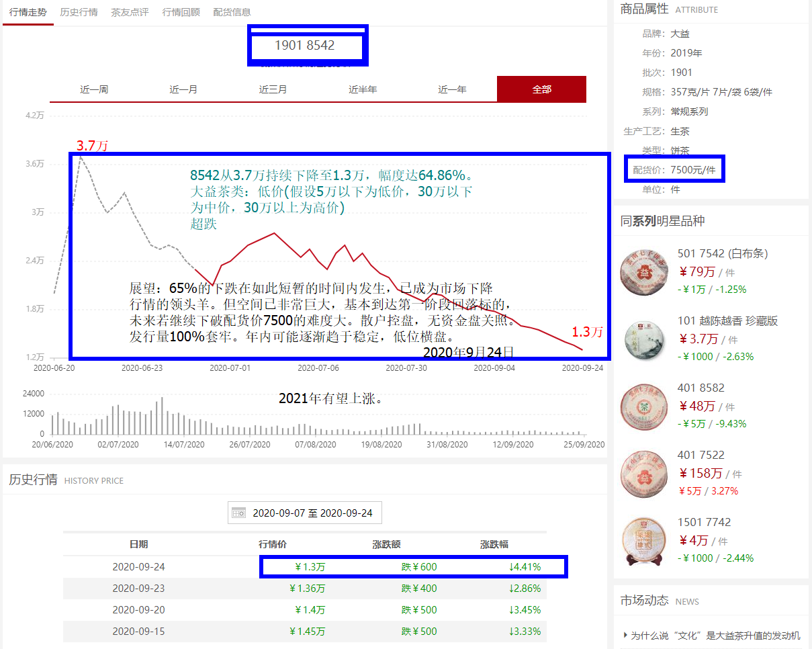The image size is (812, 649).
Task: Show the 近半年 price range
Action: coord(363,89)
